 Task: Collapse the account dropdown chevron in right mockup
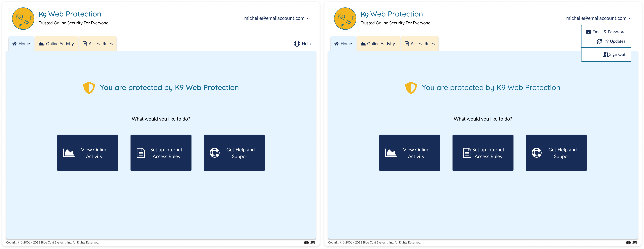pos(630,18)
